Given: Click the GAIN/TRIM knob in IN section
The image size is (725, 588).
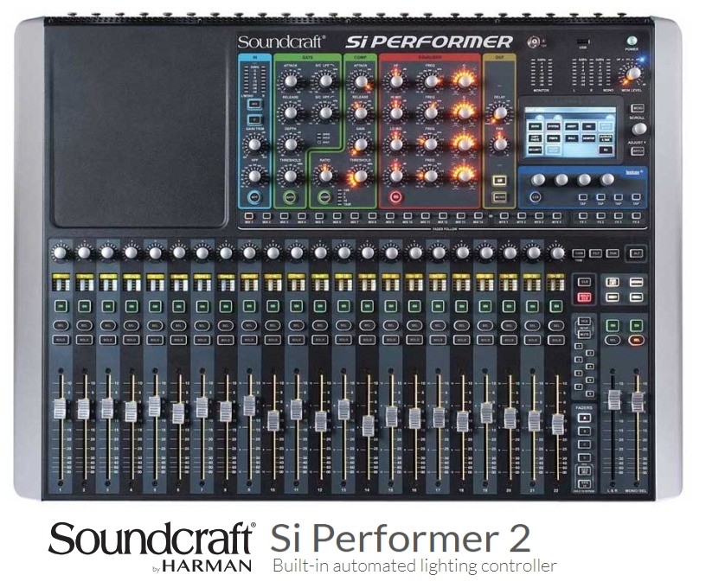Looking at the screenshot, I should click(x=254, y=144).
